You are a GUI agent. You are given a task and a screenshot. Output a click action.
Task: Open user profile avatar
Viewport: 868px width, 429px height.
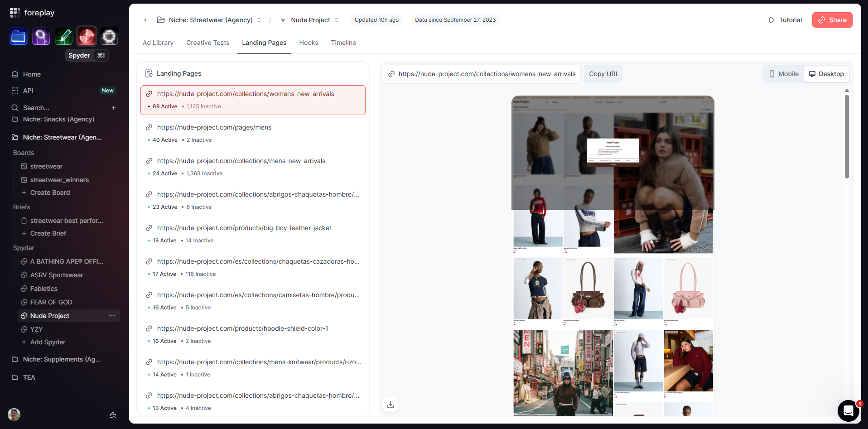coord(14,415)
